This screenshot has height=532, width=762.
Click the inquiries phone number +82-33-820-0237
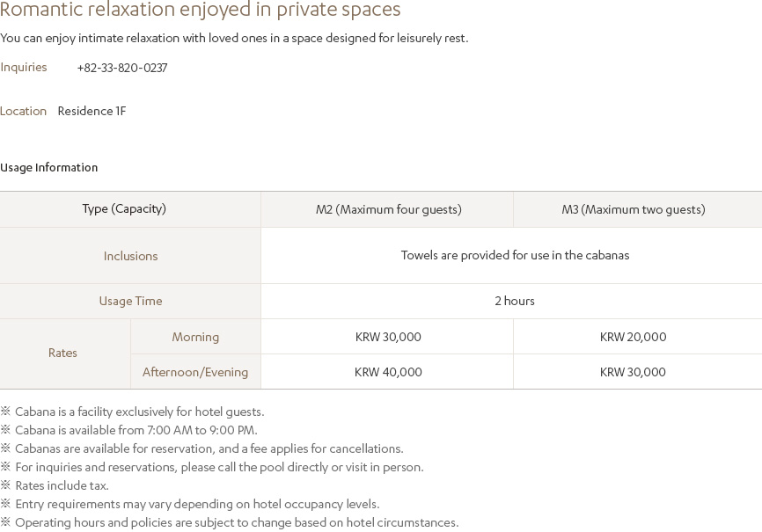coord(122,68)
